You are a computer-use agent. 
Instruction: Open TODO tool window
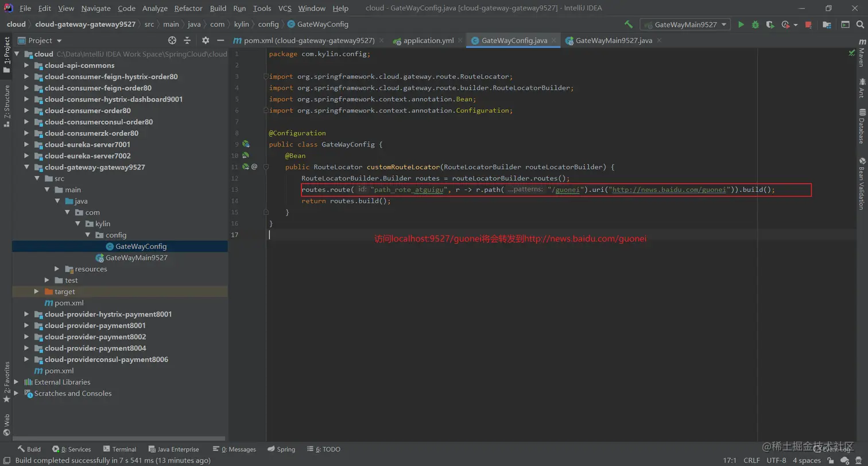pos(323,449)
